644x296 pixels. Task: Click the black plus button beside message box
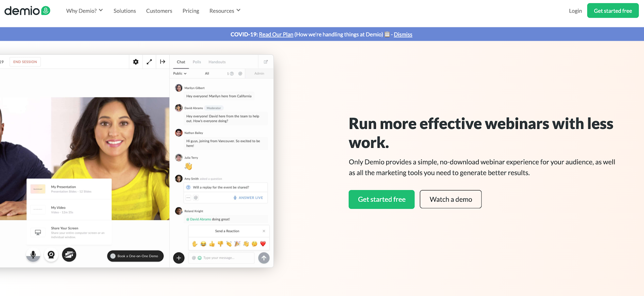point(179,258)
